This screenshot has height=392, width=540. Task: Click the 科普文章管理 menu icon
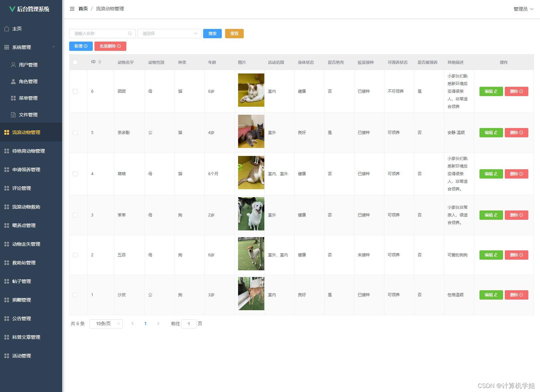(x=7, y=337)
